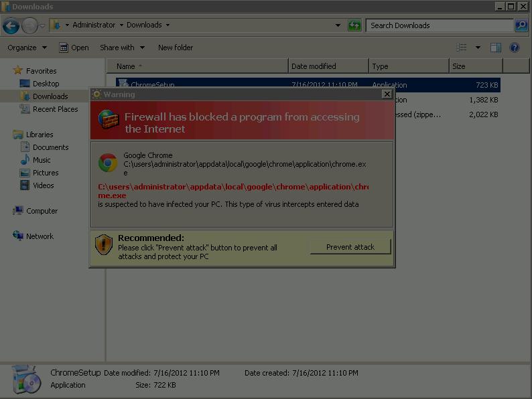Click the Desktop icon in sidebar
Image resolution: width=532 pixels, height=399 pixels.
click(x=25, y=84)
